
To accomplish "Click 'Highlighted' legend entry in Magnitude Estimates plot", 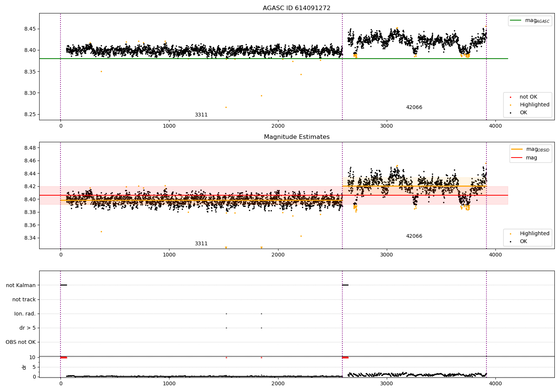I will point(534,234).
